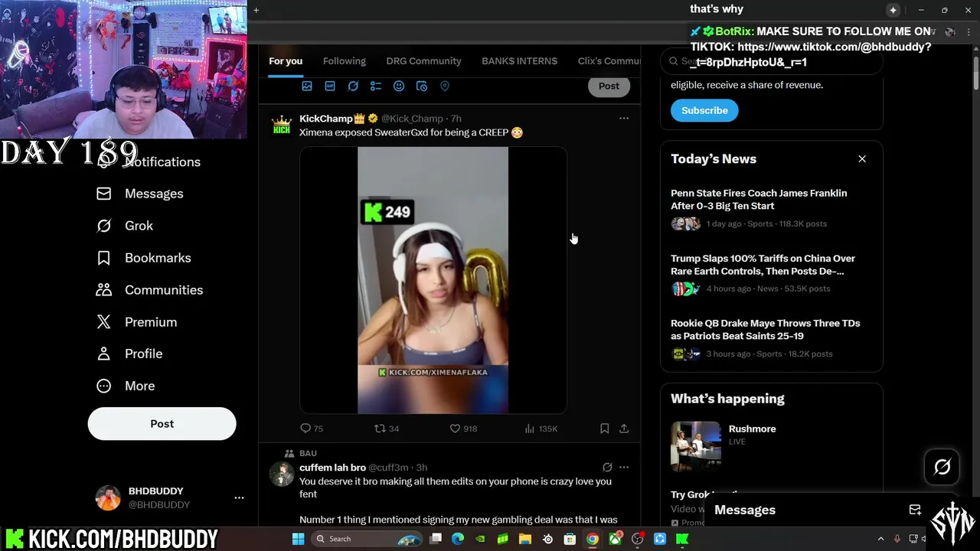Screen dimensions: 980x551
Task: Open more options on KickChamp's post
Action: coord(624,119)
